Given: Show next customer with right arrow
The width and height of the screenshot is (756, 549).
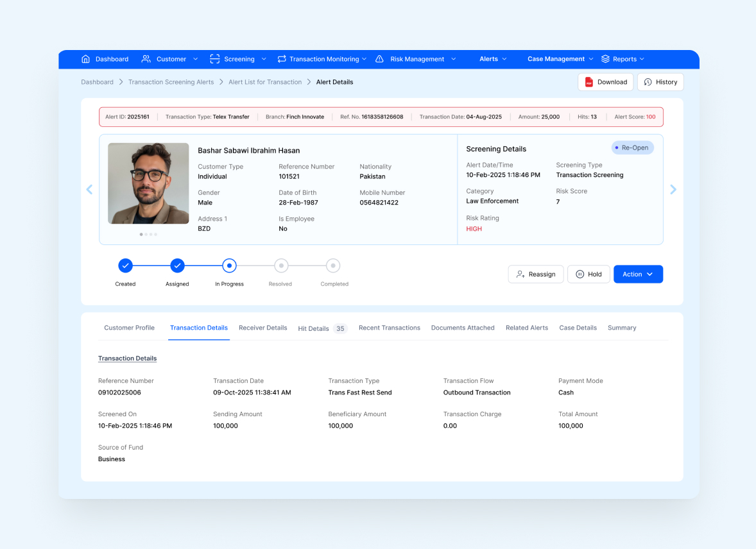Looking at the screenshot, I should pyautogui.click(x=673, y=189).
